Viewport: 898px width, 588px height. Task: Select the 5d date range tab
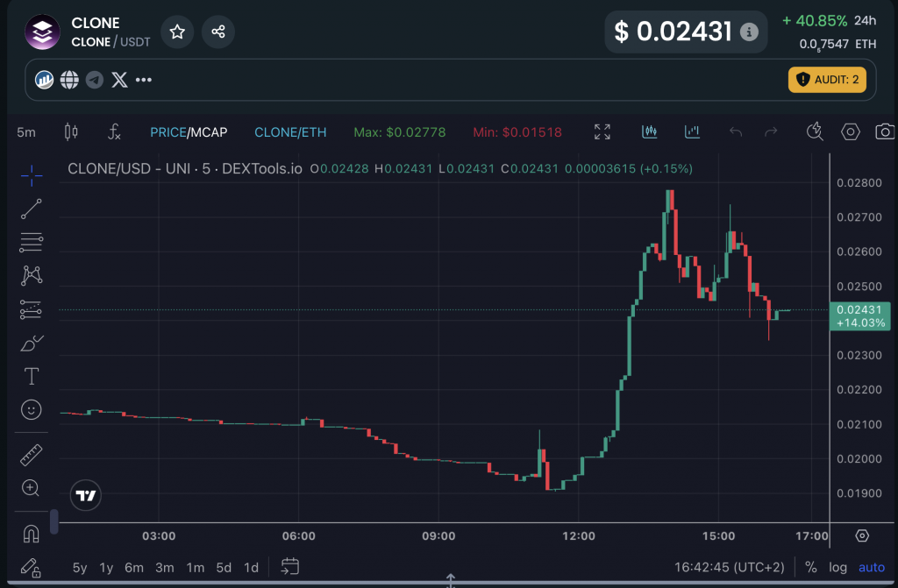tap(224, 567)
